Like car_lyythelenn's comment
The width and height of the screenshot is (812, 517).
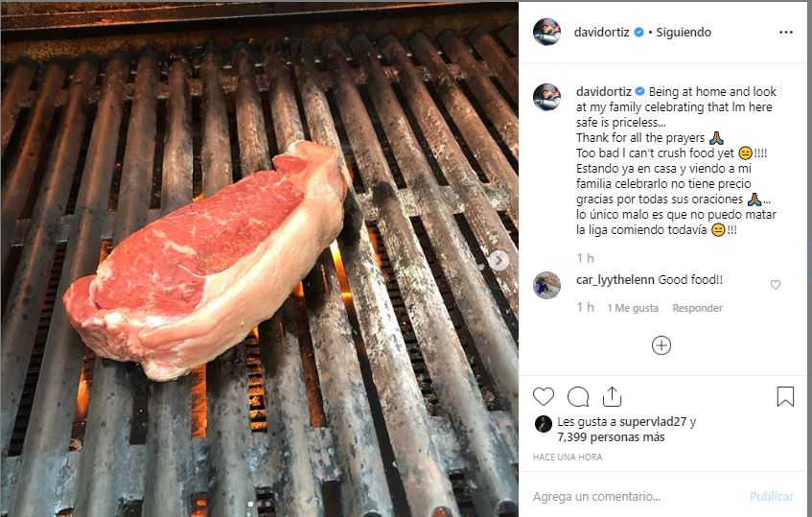click(x=776, y=285)
